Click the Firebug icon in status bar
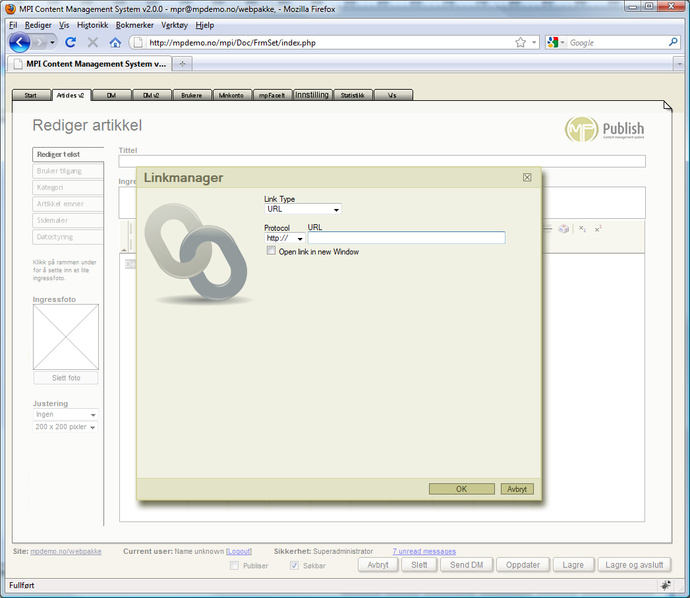This screenshot has height=598, width=690. (665, 585)
